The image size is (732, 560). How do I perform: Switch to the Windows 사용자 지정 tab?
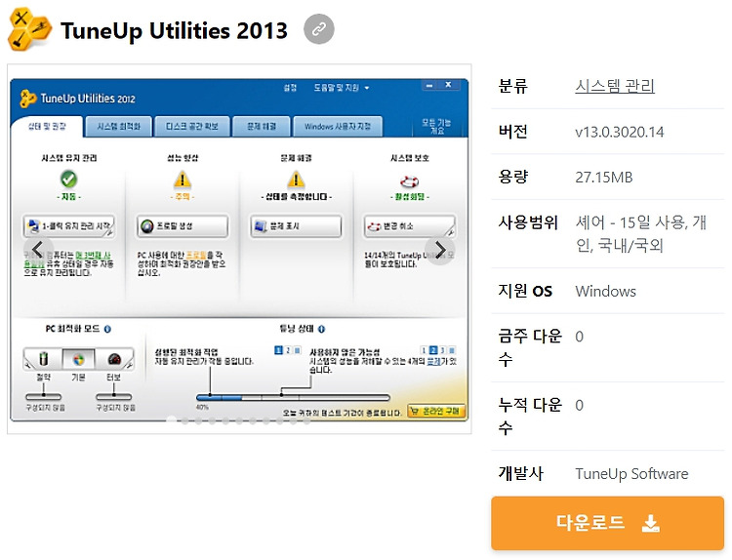point(338,127)
